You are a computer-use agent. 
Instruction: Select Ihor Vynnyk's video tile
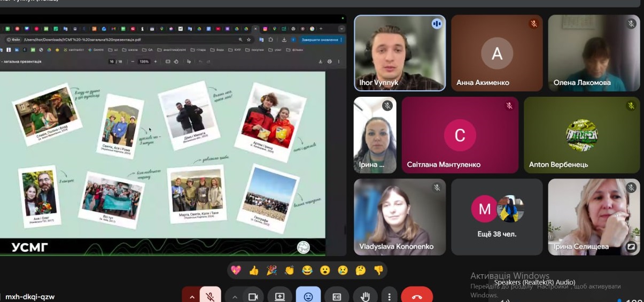coord(399,53)
